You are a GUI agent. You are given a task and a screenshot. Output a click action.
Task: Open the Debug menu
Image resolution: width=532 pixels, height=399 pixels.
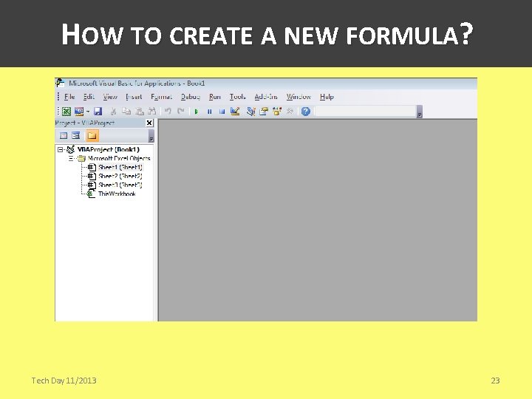coord(191,97)
